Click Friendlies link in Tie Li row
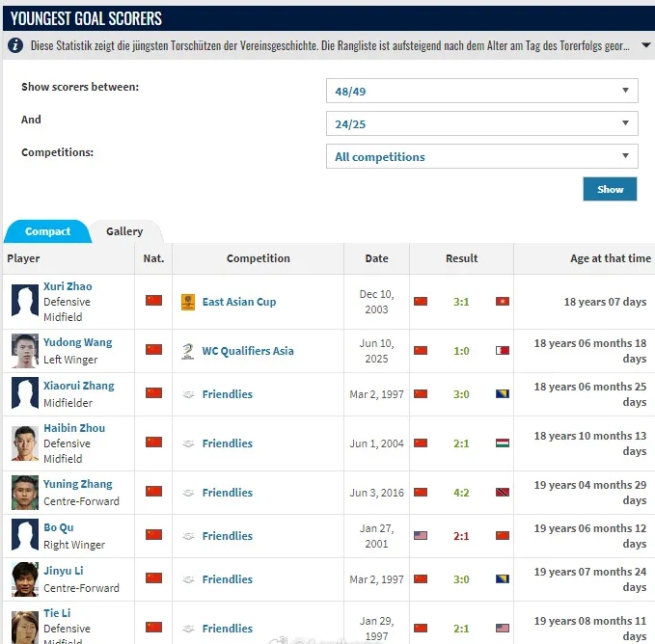The image size is (655, 644). [x=228, y=629]
